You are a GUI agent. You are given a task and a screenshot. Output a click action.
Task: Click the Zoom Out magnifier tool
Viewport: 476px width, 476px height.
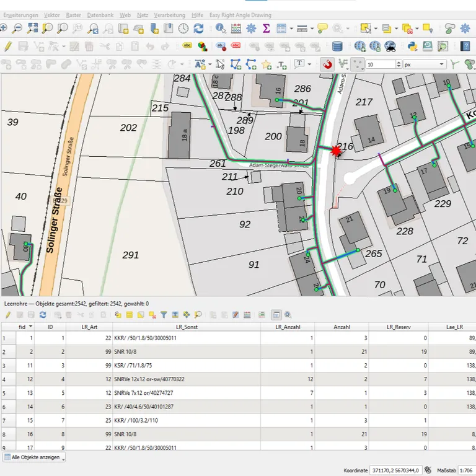coord(17,29)
